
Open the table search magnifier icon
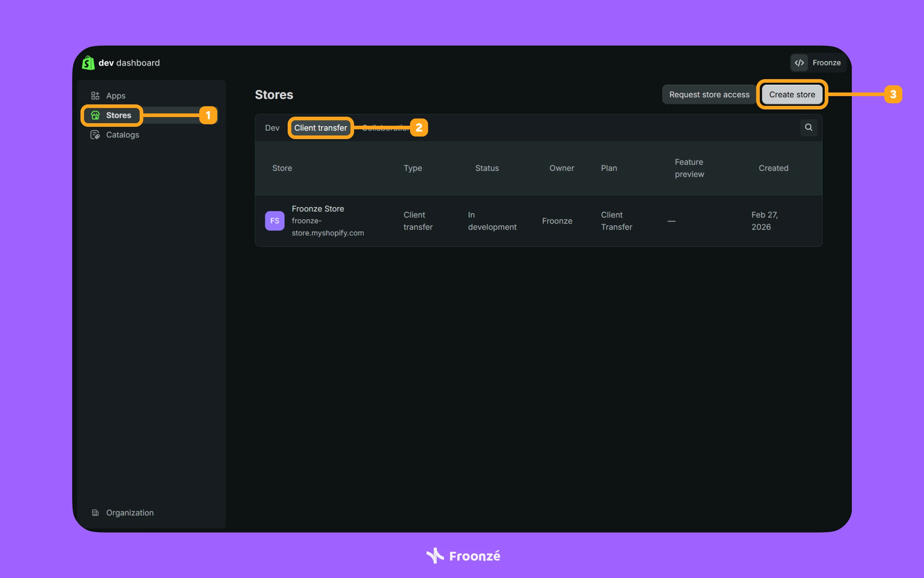(x=808, y=127)
